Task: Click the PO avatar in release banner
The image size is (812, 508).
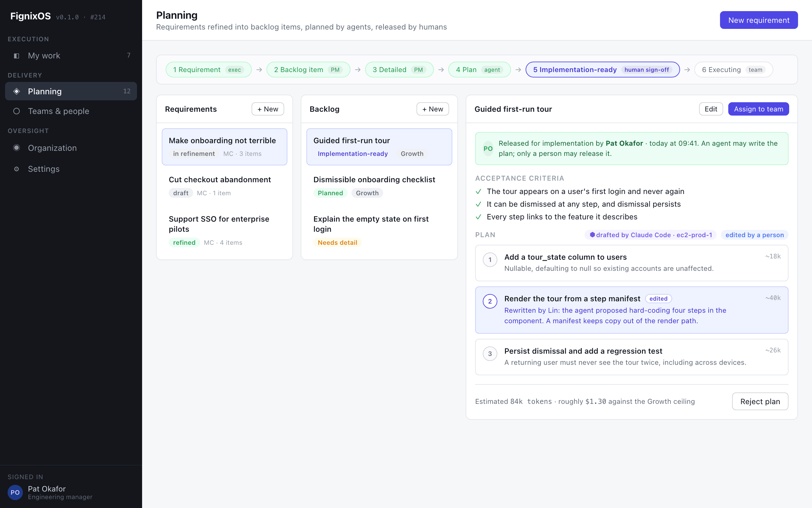Action: pos(488,149)
